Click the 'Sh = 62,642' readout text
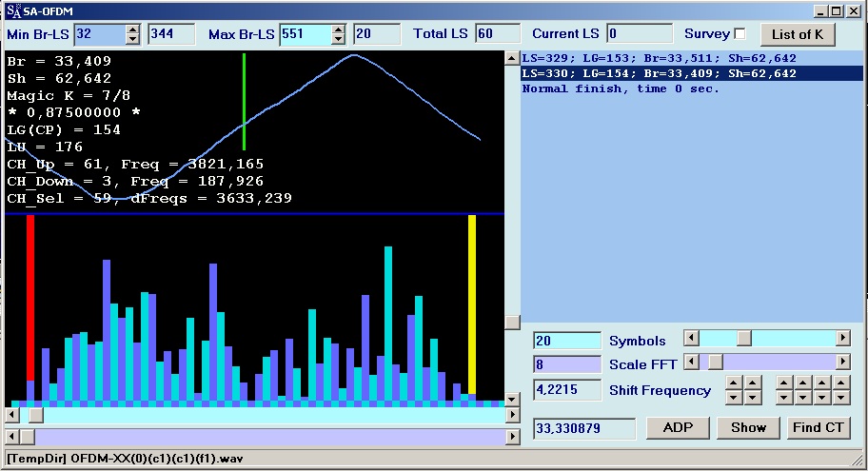 (x=59, y=78)
